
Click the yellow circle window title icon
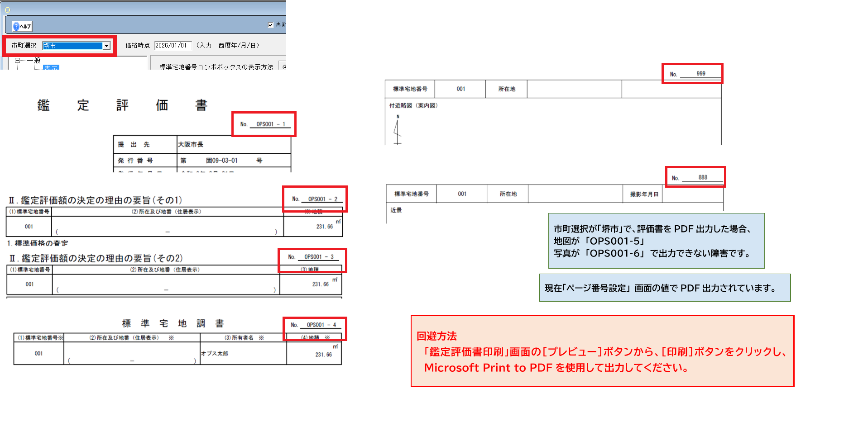(7, 9)
